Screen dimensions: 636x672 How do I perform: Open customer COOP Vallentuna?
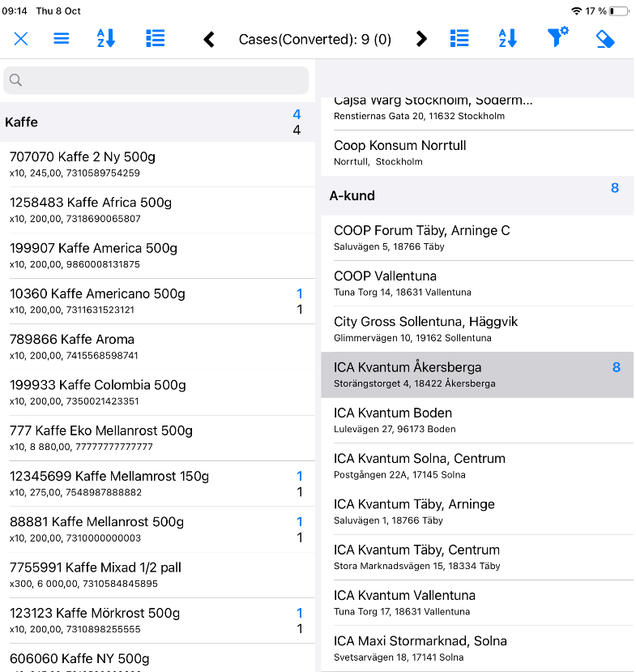(x=477, y=283)
